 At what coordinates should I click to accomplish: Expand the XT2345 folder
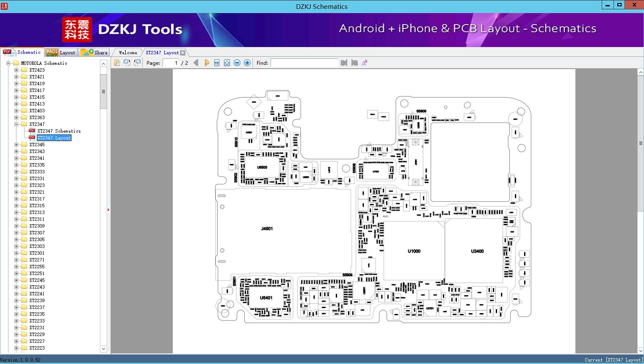16,144
